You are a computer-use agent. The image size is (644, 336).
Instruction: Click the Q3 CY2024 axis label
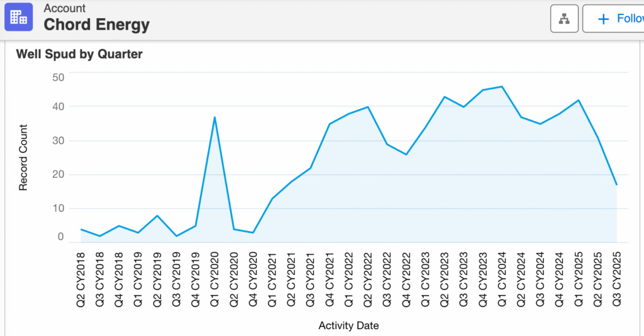click(540, 280)
